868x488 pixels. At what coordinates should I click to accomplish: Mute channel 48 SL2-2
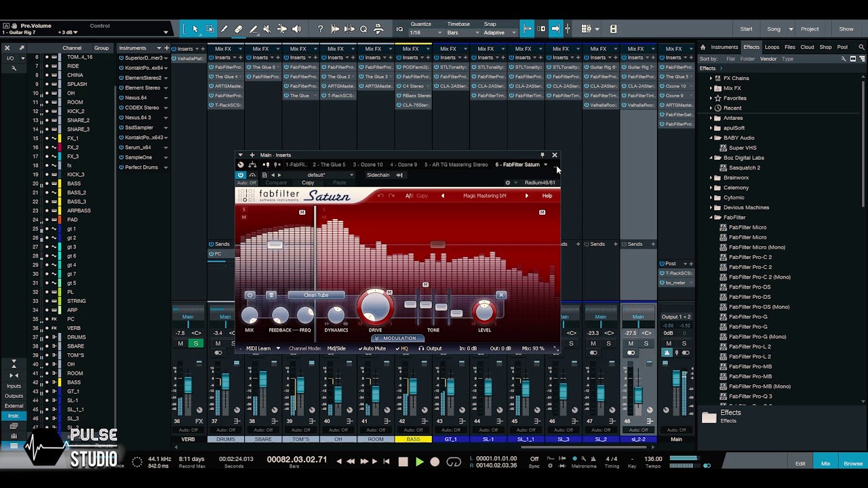pyautogui.click(x=631, y=344)
